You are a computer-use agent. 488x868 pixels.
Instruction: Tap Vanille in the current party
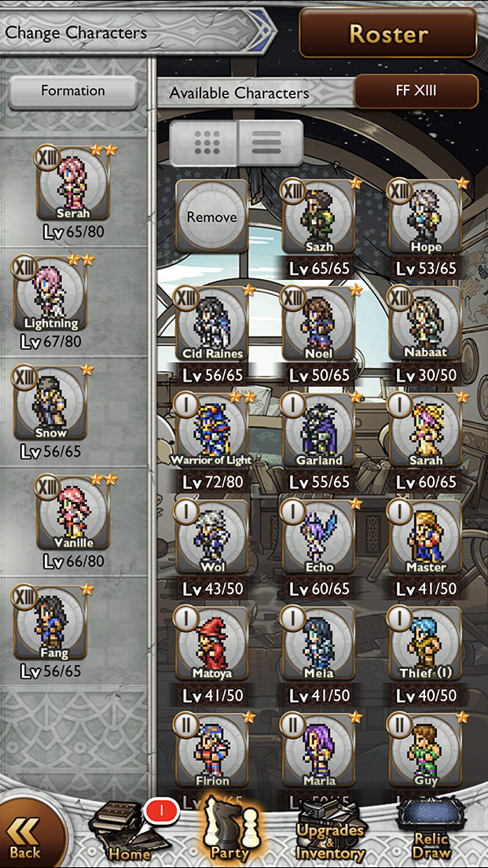coord(74,513)
